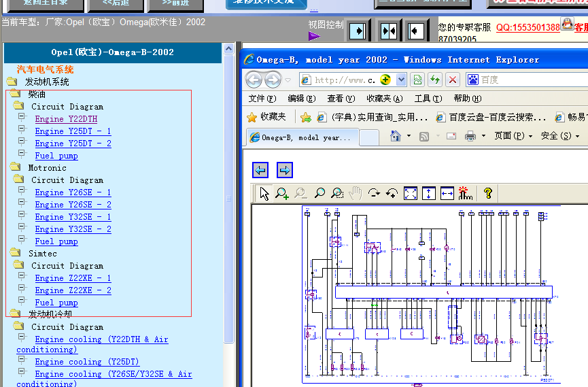Collapse the Simtec folder in the tree
This screenshot has height=387, width=588.
(x=15, y=252)
